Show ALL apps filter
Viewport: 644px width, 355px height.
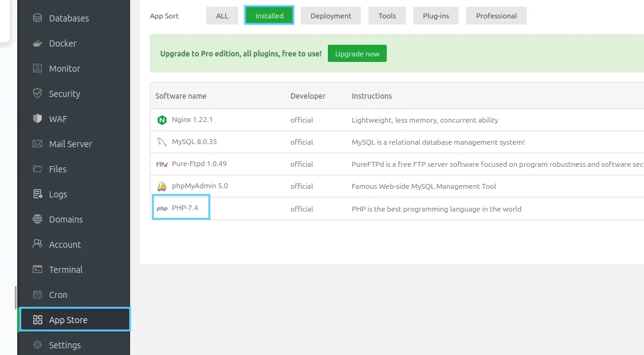pyautogui.click(x=222, y=15)
